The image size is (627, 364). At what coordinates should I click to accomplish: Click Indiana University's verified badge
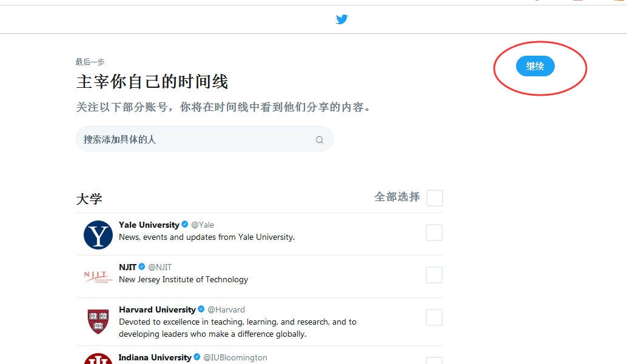coord(196,357)
